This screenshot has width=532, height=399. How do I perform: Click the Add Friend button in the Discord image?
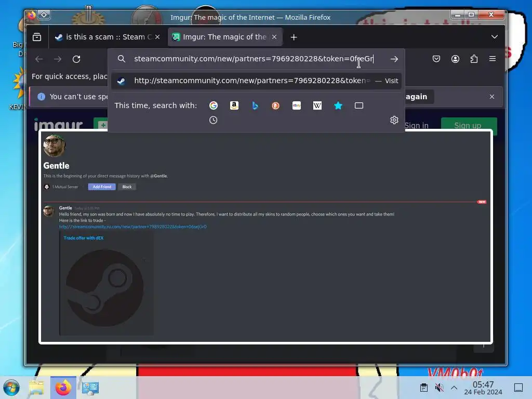[102, 187]
